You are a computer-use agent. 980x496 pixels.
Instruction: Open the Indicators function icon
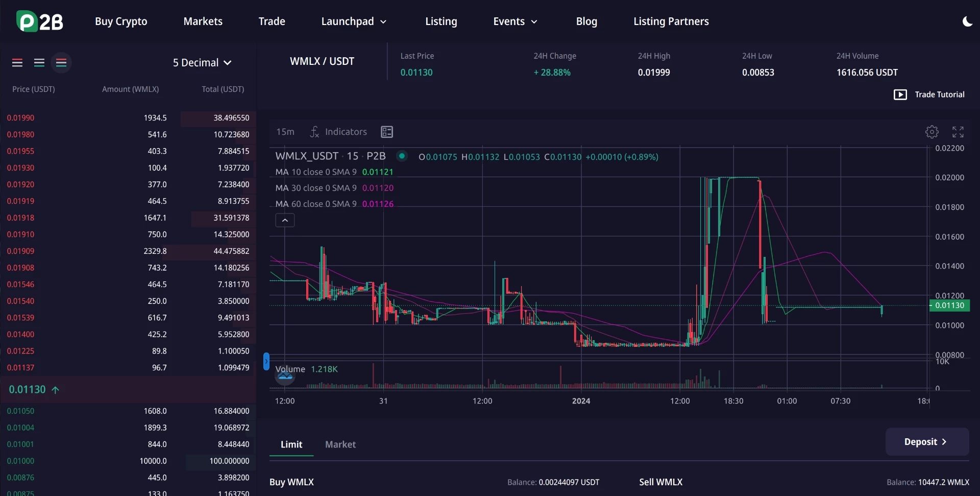click(314, 132)
